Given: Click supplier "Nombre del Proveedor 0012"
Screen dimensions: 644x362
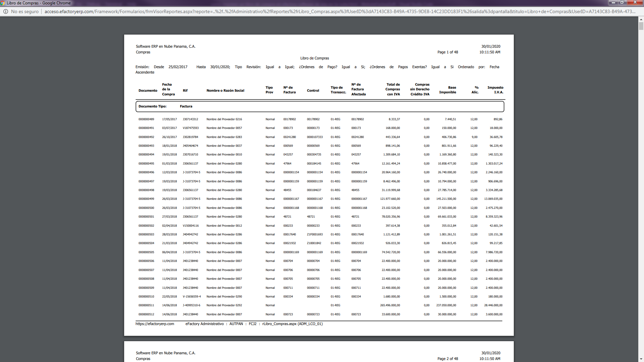Looking at the screenshot, I should click(224, 226).
